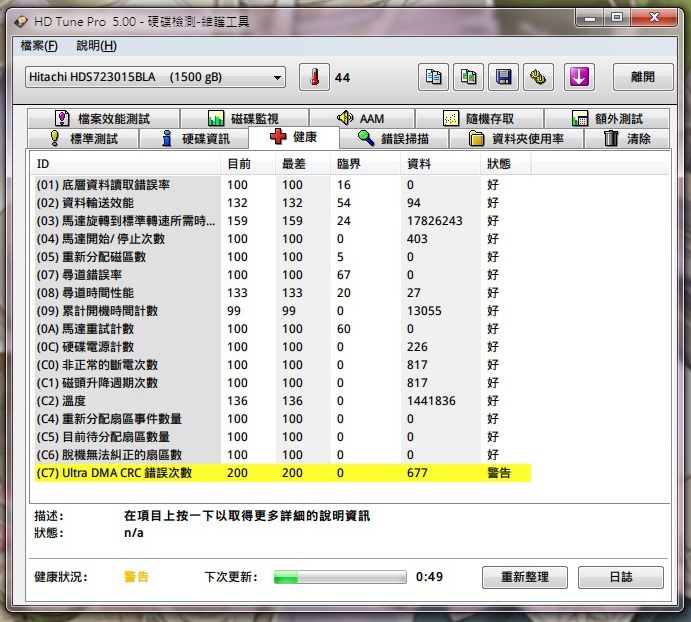Switch to the 標準測試 tab
The height and width of the screenshot is (622, 691).
pyautogui.click(x=83, y=138)
